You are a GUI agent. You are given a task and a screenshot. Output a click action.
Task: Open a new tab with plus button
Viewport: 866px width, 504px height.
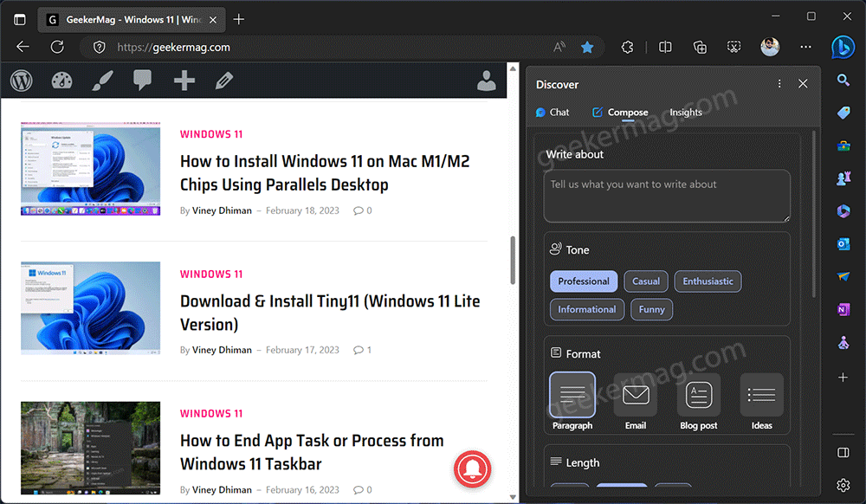point(239,19)
